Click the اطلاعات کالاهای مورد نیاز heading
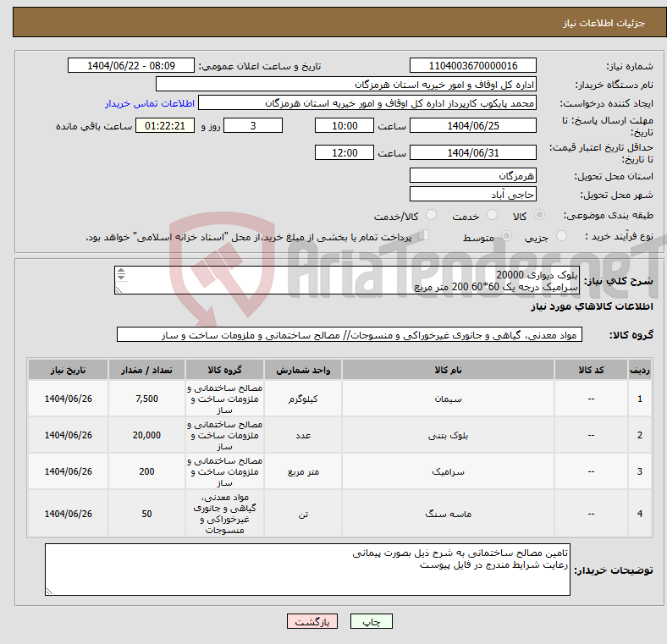The height and width of the screenshot is (644, 667). (x=592, y=306)
